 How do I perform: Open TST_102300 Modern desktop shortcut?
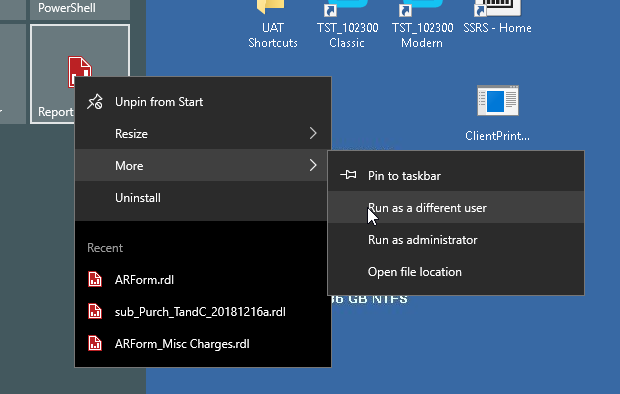pos(422,24)
